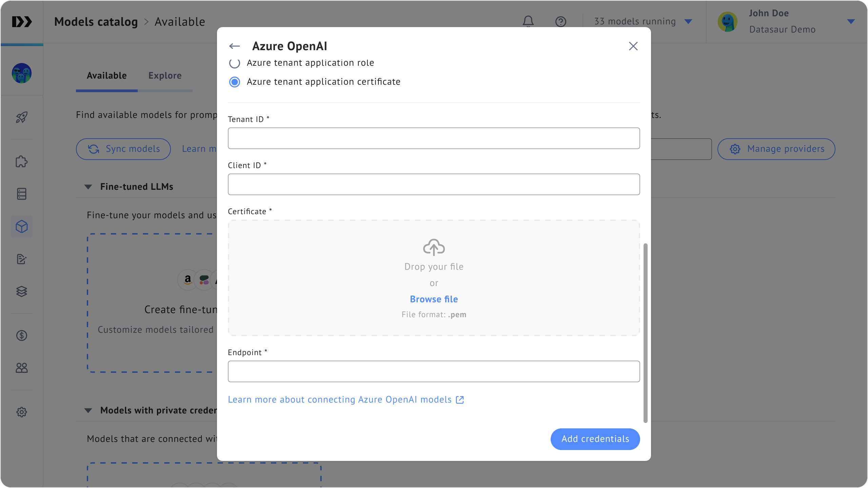Switch to the Explore tab
Viewport: 868px width, 488px height.
click(165, 76)
